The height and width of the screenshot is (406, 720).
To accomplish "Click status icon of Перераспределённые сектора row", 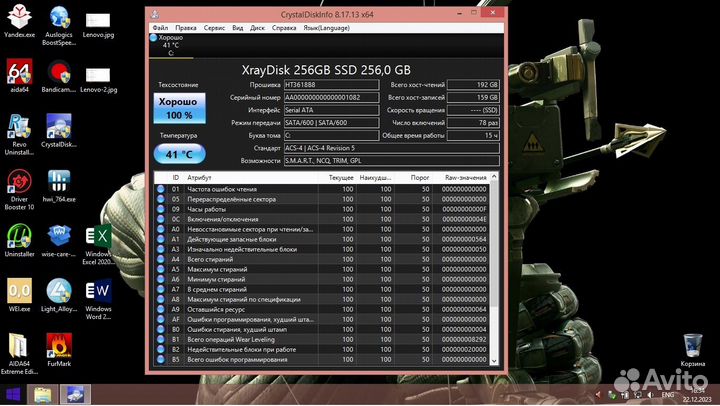I will pos(161,199).
